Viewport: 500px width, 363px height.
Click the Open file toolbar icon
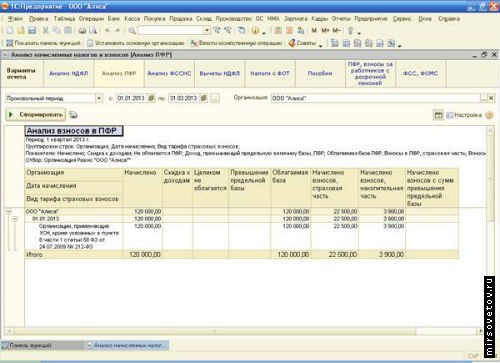pyautogui.click(x=21, y=31)
